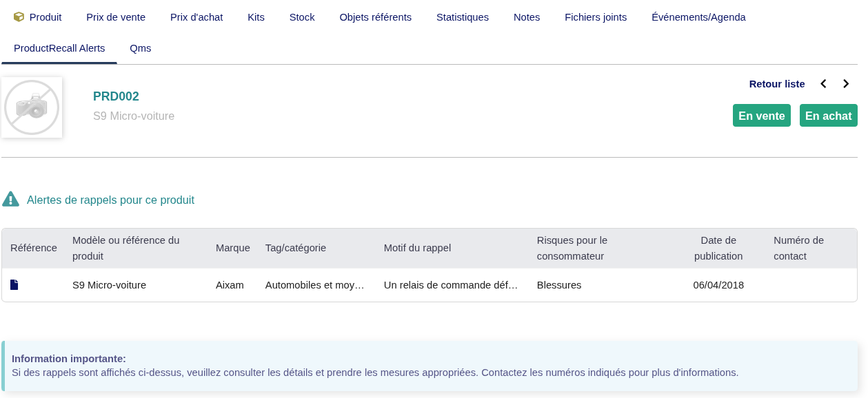Open the Prix de vente tab
The height and width of the screenshot is (398, 868).
116,17
